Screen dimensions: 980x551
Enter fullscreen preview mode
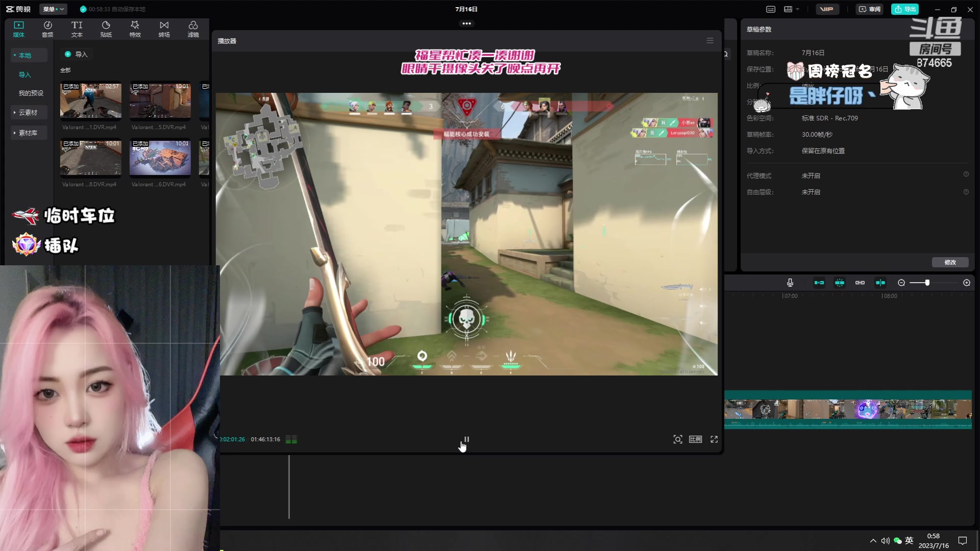pos(714,439)
